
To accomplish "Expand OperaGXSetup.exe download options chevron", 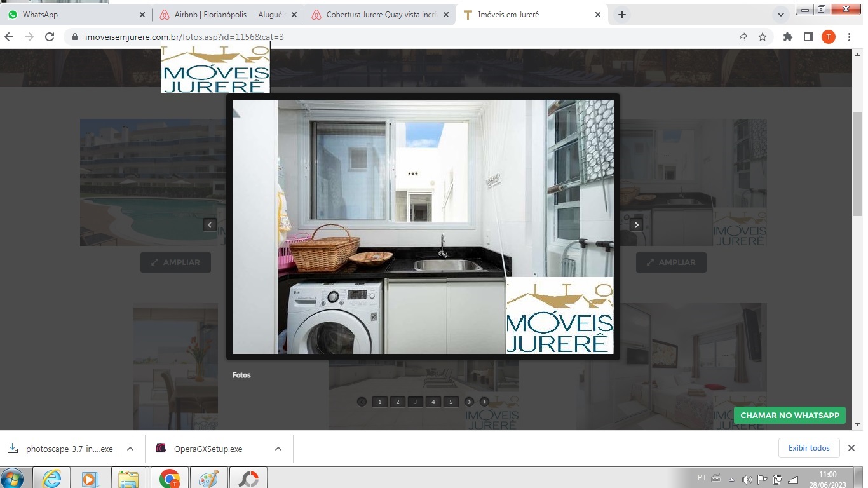I will coord(278,449).
